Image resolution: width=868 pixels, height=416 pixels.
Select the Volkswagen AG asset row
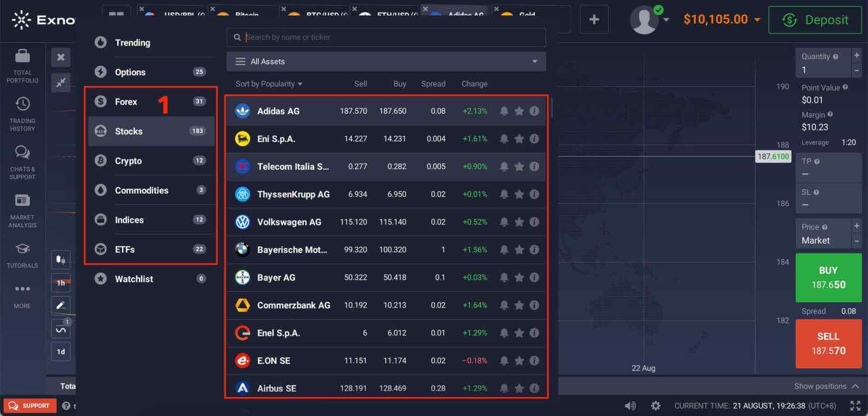(x=386, y=222)
